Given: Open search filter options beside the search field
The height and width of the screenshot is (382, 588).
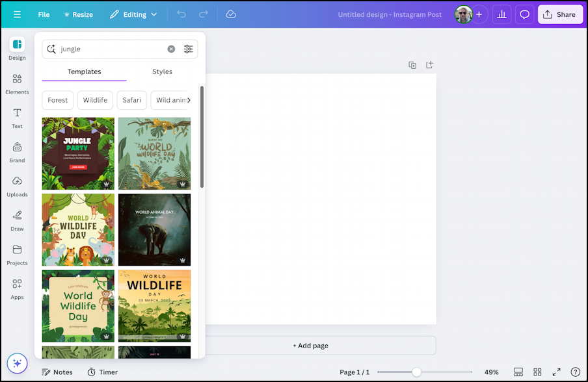Looking at the screenshot, I should pos(189,49).
